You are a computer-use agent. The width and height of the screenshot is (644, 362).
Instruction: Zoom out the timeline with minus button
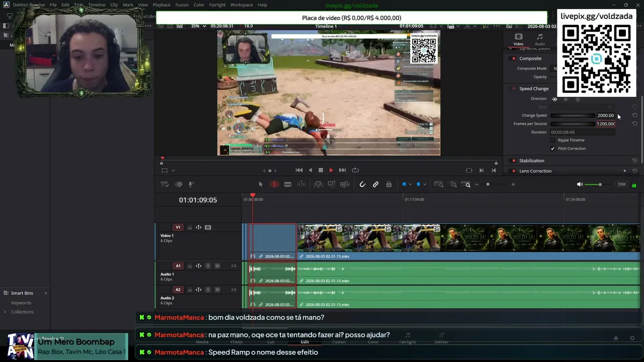click(x=477, y=185)
